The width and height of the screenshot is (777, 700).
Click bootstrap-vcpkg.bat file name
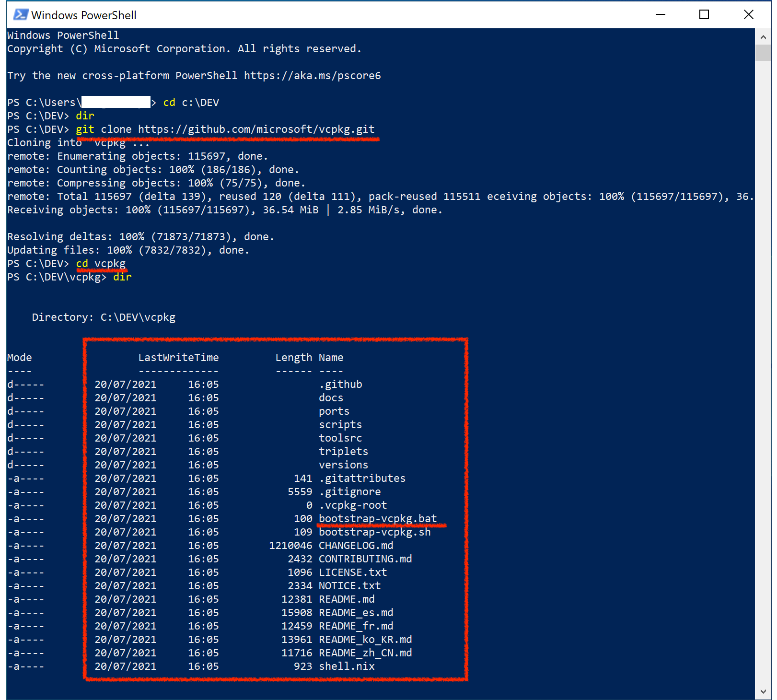click(x=378, y=519)
